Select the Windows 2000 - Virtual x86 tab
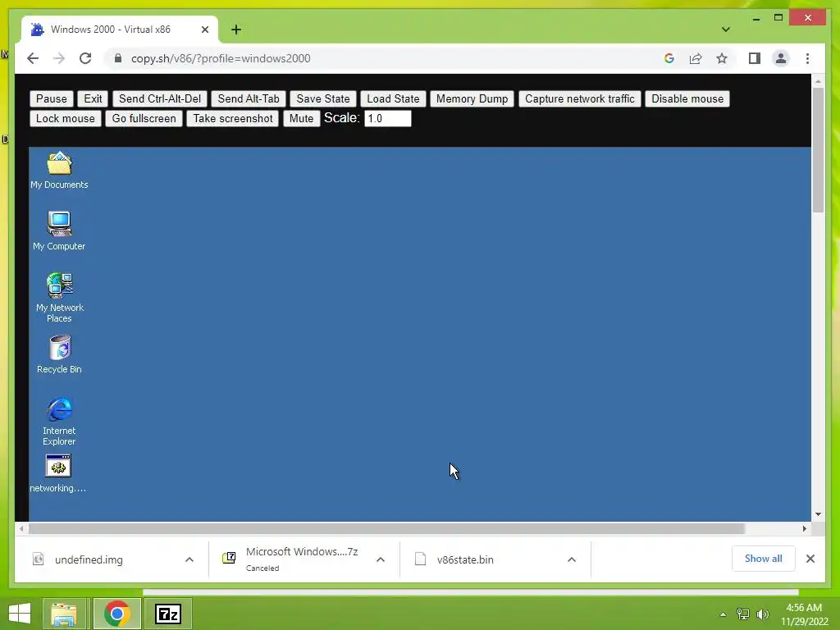 point(120,30)
